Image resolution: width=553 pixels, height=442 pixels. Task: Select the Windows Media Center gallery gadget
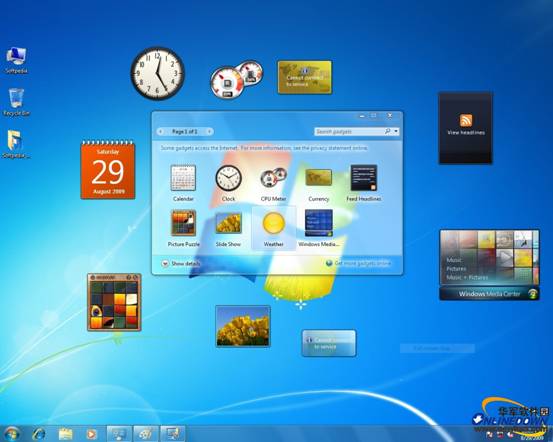point(318,228)
